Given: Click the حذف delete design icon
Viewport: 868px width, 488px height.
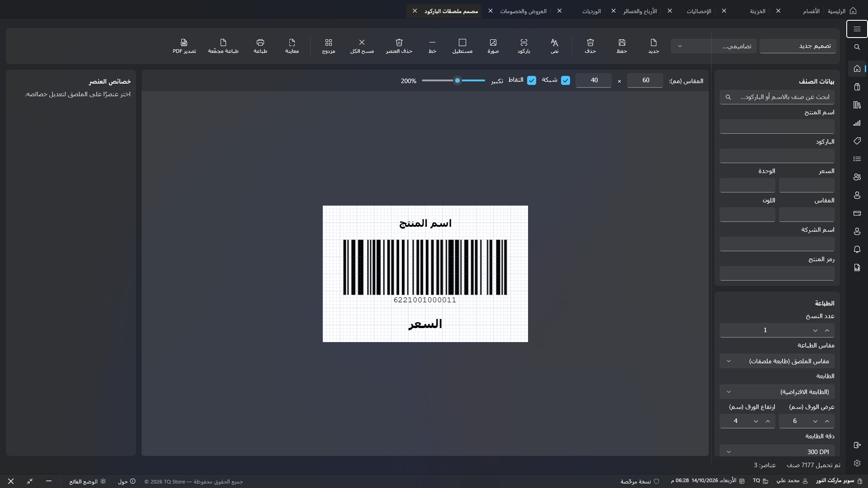Looking at the screenshot, I should 590,46.
